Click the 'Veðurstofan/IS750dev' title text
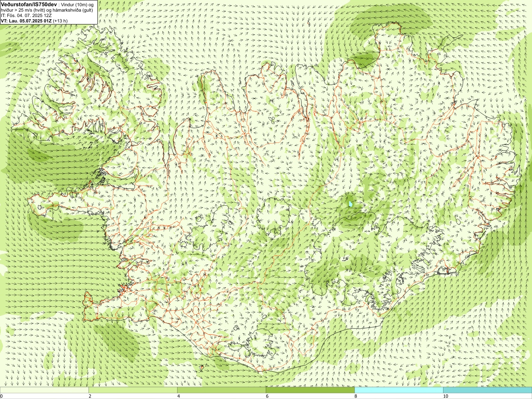 point(29,4)
